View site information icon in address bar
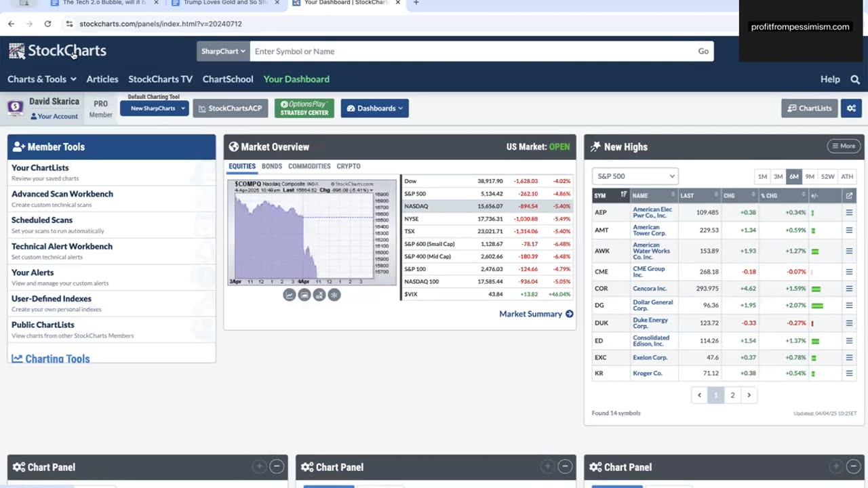Viewport: 868px width, 488px height. [x=69, y=24]
